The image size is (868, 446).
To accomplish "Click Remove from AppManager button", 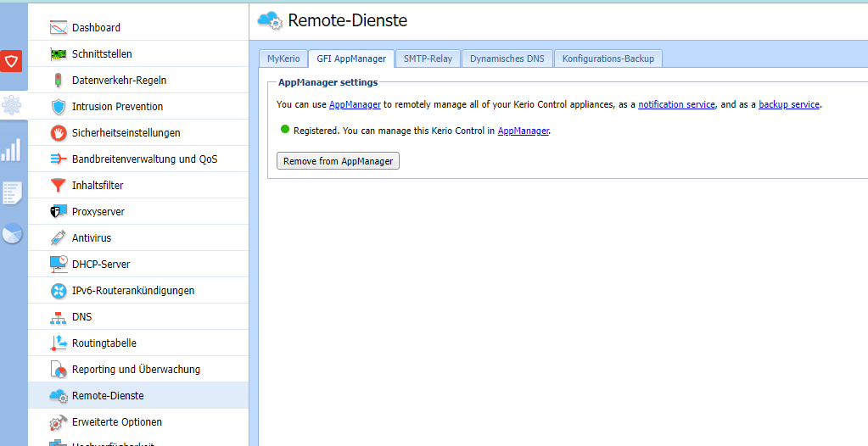I will pos(339,161).
